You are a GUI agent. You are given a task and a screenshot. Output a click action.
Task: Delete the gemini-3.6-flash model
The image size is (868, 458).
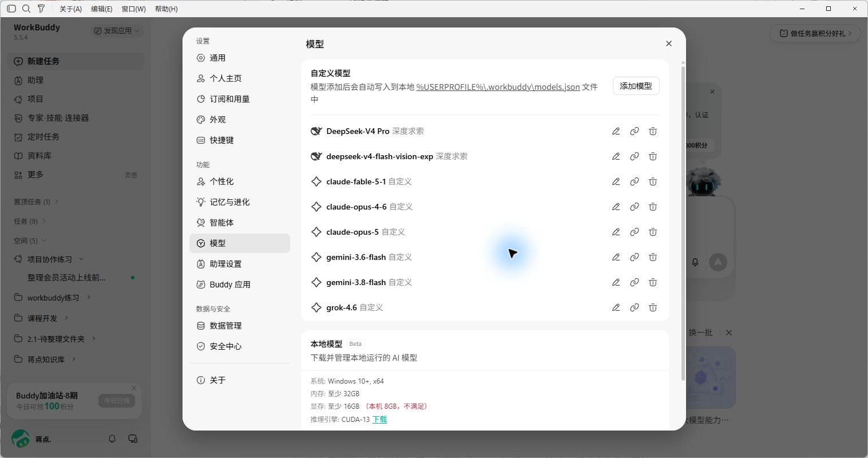coord(652,257)
